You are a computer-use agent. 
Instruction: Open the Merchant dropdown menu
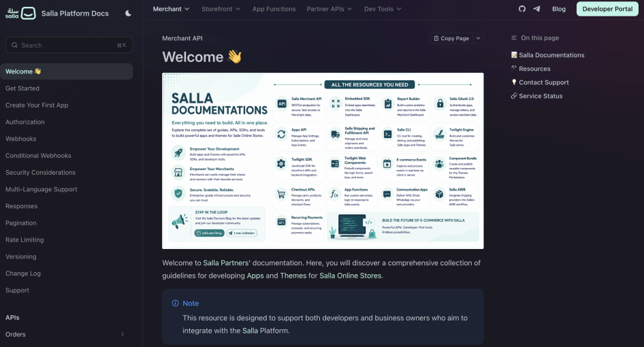tap(171, 9)
